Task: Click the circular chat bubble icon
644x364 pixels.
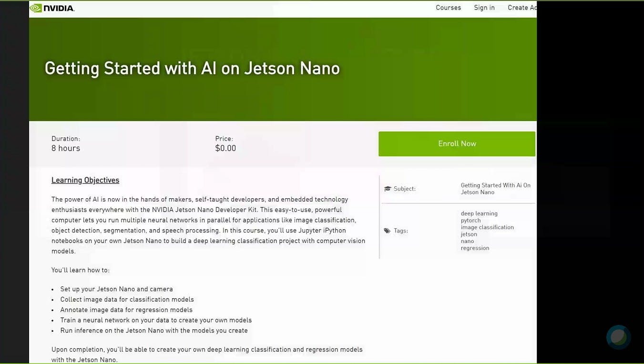Action: point(619,337)
